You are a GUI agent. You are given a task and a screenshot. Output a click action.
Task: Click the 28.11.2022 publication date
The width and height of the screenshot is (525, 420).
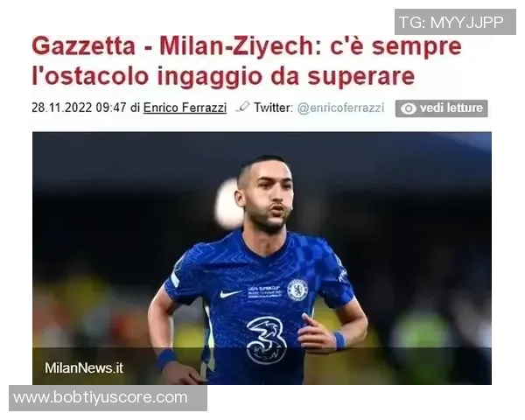(x=61, y=108)
